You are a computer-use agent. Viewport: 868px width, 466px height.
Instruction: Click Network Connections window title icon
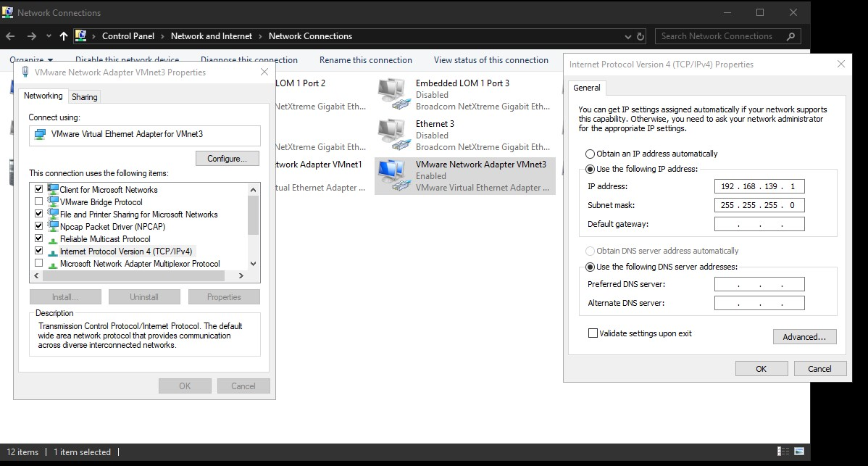click(x=7, y=12)
